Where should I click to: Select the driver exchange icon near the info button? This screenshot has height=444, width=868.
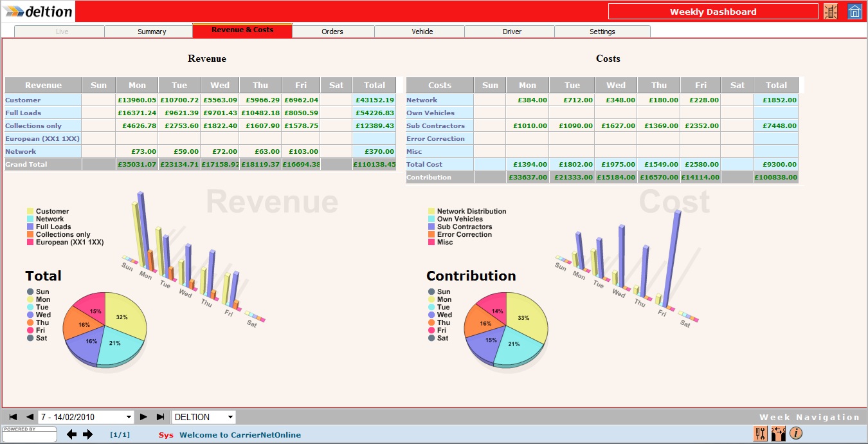pyautogui.click(x=778, y=434)
